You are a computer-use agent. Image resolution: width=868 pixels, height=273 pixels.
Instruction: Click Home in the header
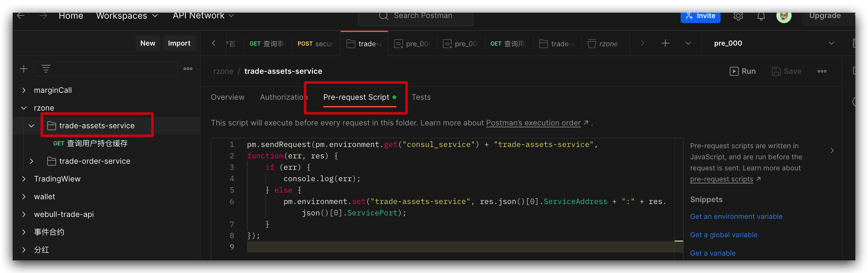point(71,16)
